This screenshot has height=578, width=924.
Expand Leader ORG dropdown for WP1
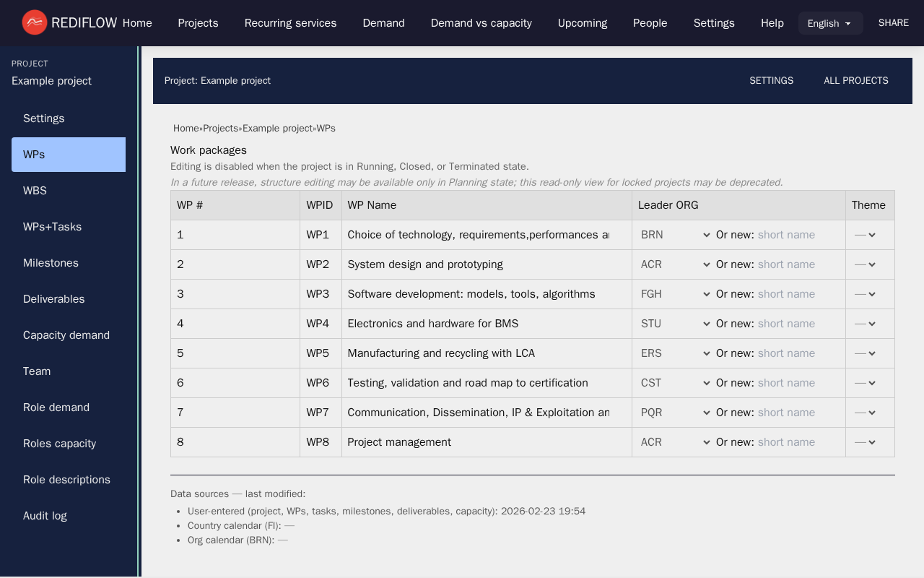pos(675,235)
